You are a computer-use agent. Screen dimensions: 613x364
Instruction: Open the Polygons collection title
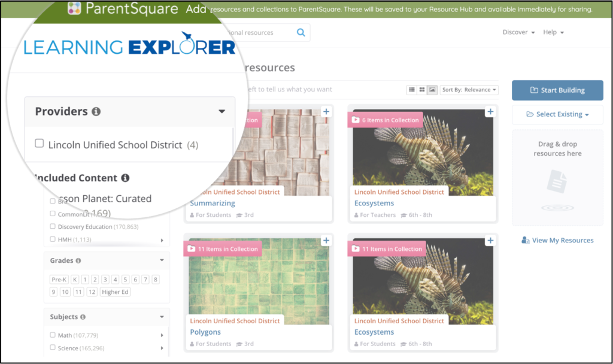[205, 332]
